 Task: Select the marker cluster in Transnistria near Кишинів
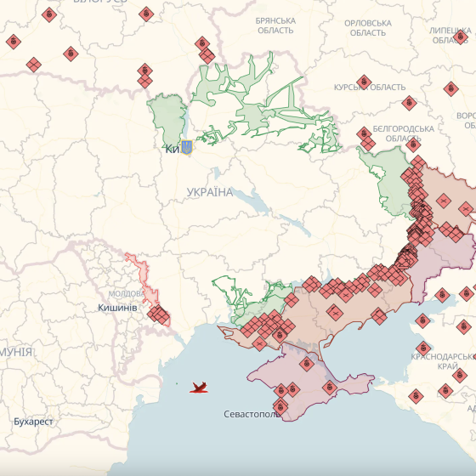[x=158, y=314]
